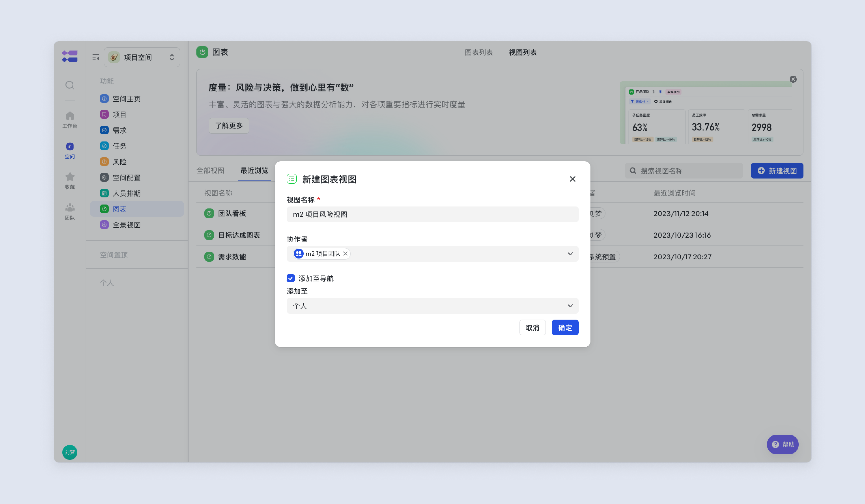Viewport: 865px width, 504px height.
Task: Go to 工作台 workbench
Action: [x=70, y=120]
